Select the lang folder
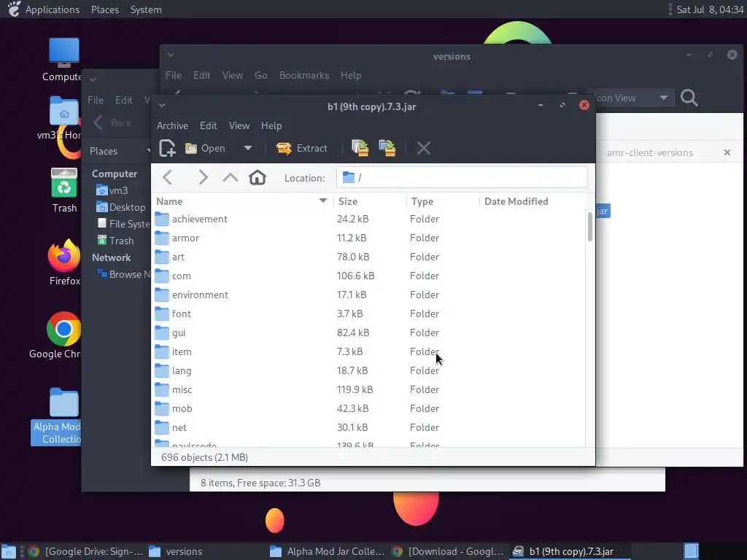This screenshot has height=560, width=747. pos(368,371)
